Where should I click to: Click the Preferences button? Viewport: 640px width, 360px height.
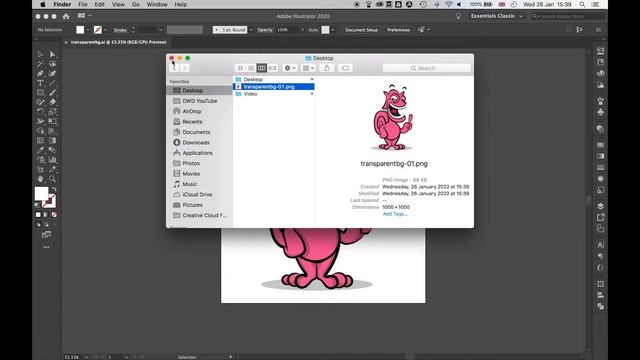point(398,30)
